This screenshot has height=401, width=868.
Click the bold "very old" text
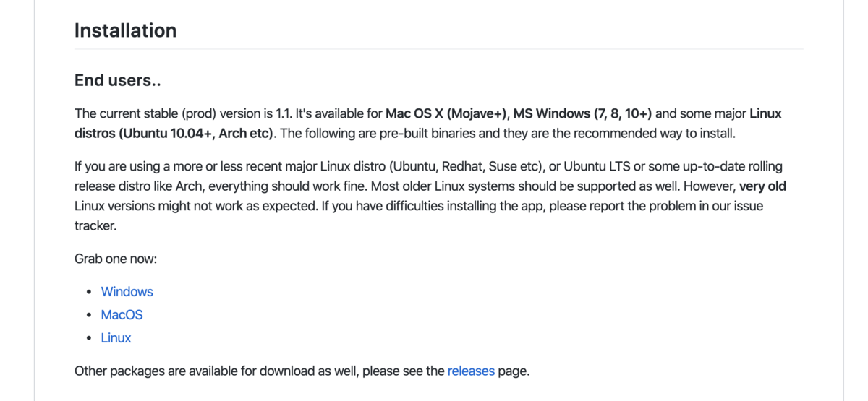762,186
